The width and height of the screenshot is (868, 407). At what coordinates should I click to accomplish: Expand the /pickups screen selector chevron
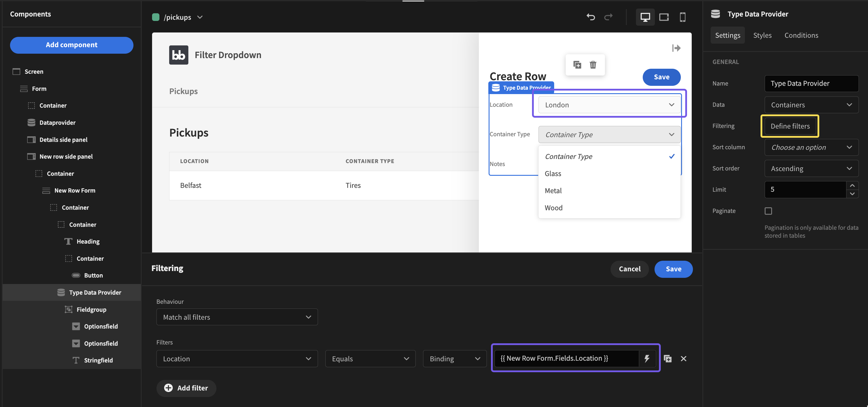pyautogui.click(x=200, y=17)
